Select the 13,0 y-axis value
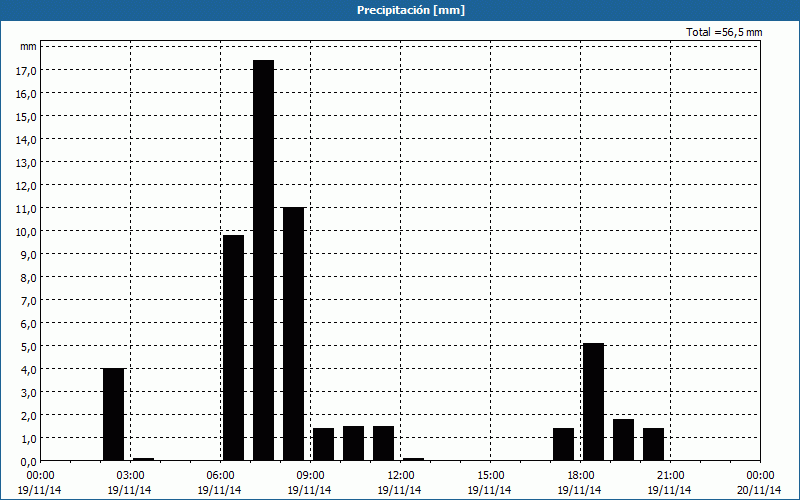This screenshot has height=500, width=800. click(x=27, y=162)
